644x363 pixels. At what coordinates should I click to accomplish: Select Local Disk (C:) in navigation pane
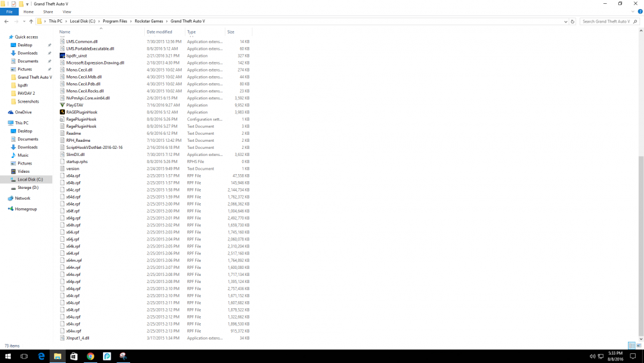click(26, 179)
